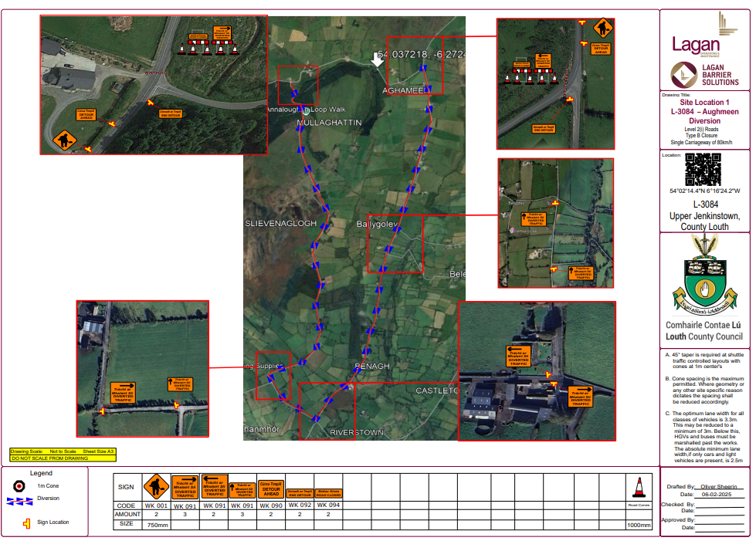
Task: Click the Checked By signature field
Action: click(720, 507)
